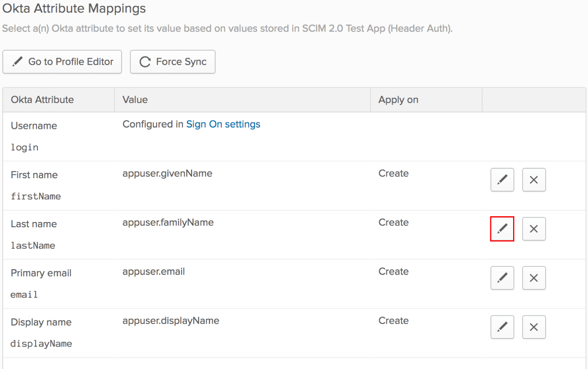The height and width of the screenshot is (369, 588).
Task: Edit the Last name mapping with pencil icon
Action: coord(502,229)
